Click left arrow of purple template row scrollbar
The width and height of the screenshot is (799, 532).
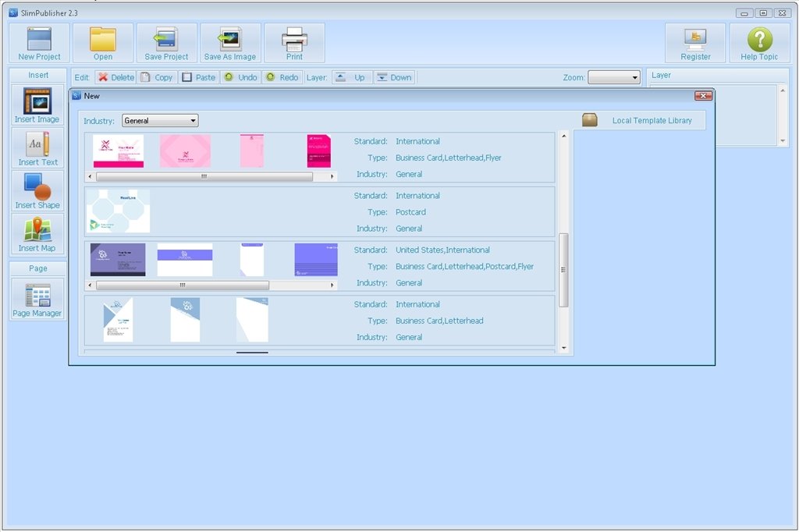(x=91, y=285)
